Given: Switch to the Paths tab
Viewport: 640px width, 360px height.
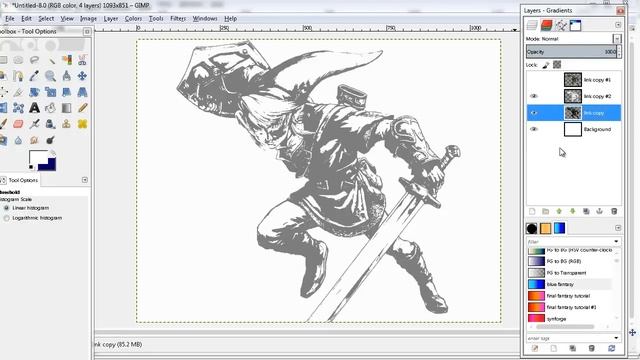Looking at the screenshot, I should point(561,25).
